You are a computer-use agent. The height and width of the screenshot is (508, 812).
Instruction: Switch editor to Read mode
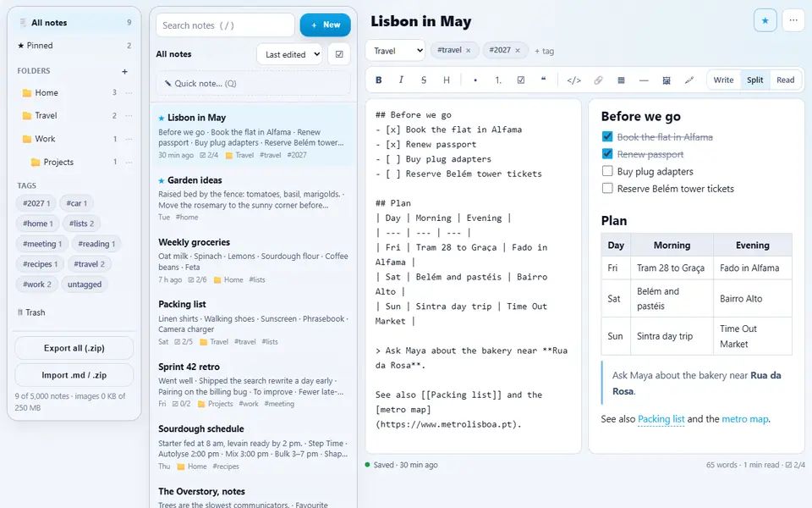click(785, 80)
